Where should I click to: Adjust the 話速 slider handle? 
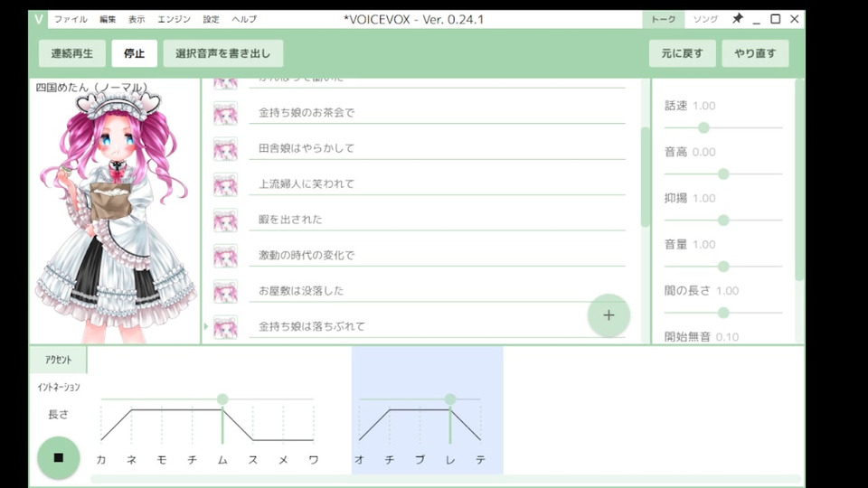pyautogui.click(x=703, y=127)
